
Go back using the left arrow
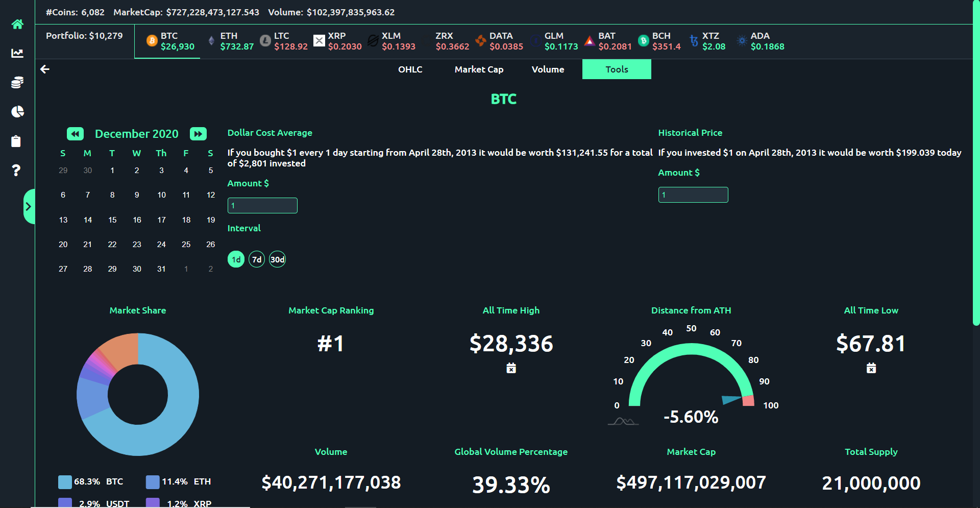click(x=45, y=69)
